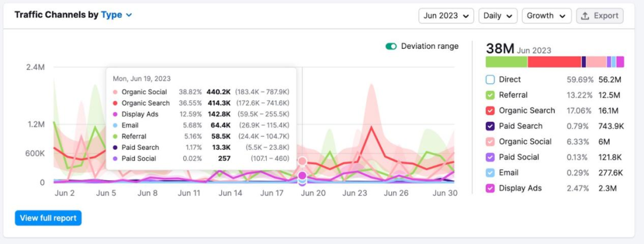The width and height of the screenshot is (644, 244).
Task: Click the red Organic Search bar segment
Action: pos(554,62)
